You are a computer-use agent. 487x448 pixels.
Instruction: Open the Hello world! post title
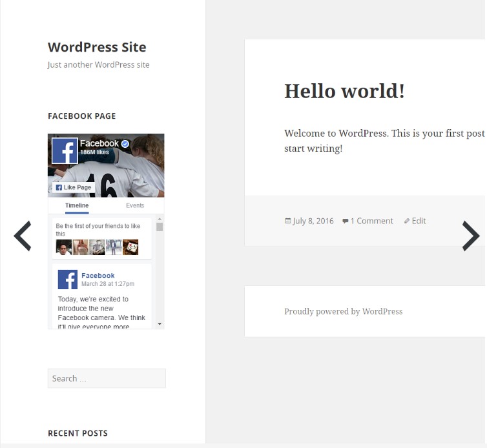344,91
